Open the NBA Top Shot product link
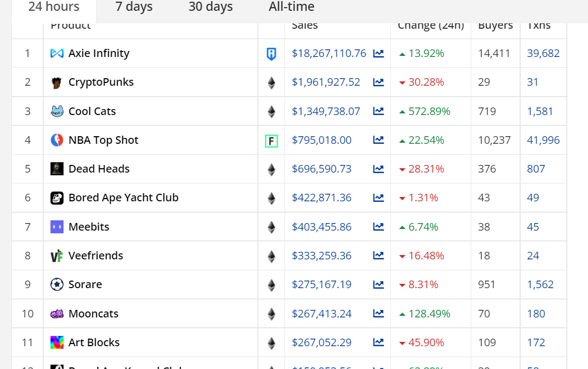Viewport: 588px width, 369px height. click(x=103, y=140)
